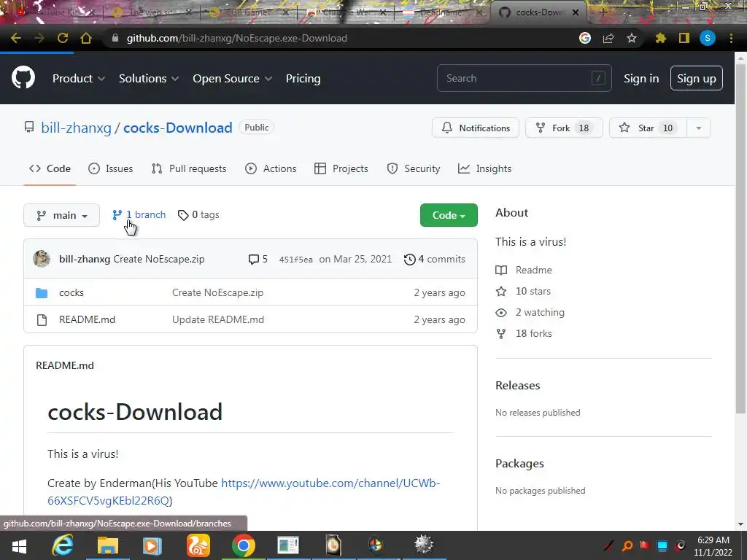This screenshot has height=560, width=747.
Task: Switch to the Insights tab
Action: [x=484, y=168]
